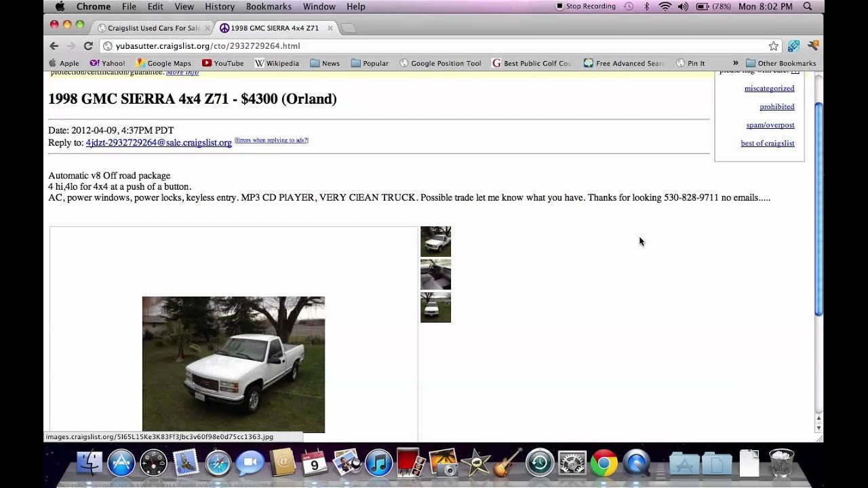Flag the post as miscategorized
The image size is (868, 488).
coord(769,88)
